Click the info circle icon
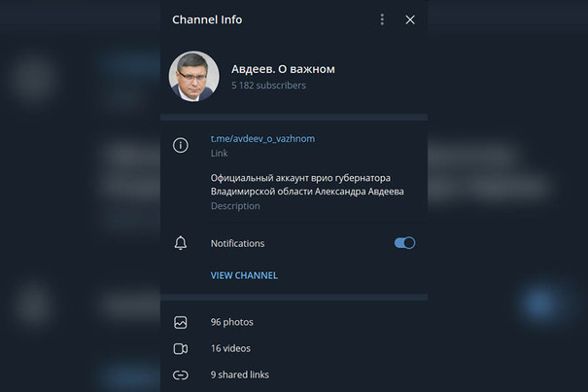The width and height of the screenshot is (588, 392). (181, 145)
